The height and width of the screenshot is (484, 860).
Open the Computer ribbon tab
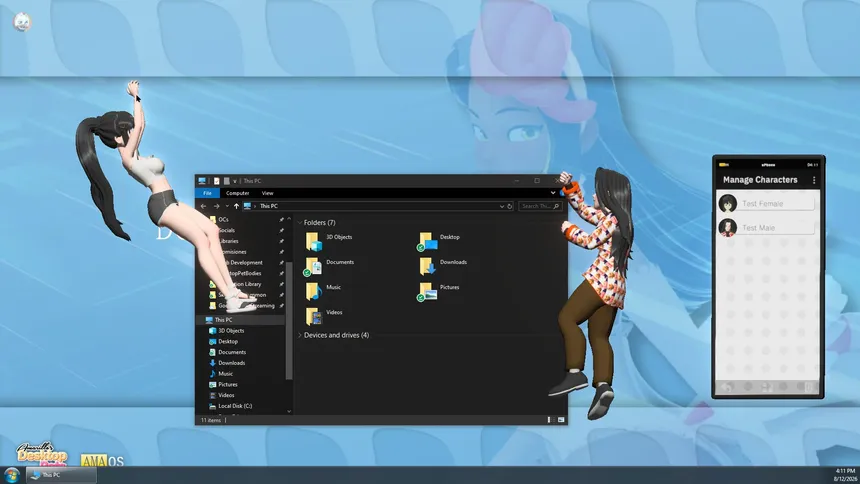pyautogui.click(x=237, y=193)
